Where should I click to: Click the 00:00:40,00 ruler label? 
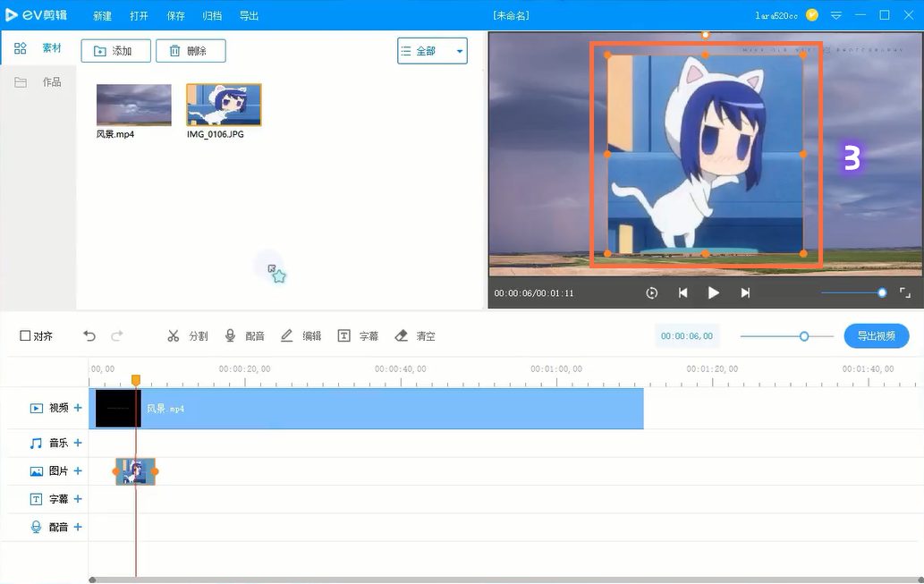pyautogui.click(x=401, y=368)
